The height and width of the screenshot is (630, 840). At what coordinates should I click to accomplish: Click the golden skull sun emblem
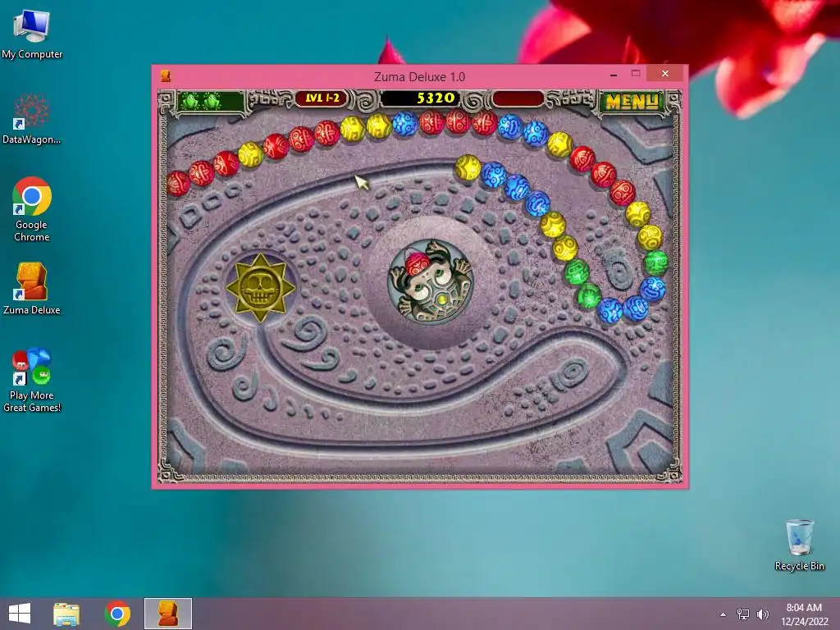(x=260, y=288)
